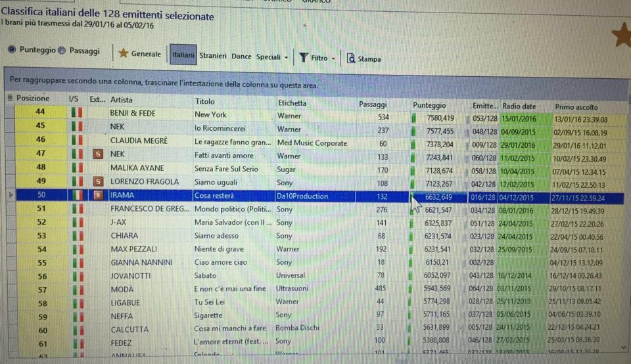Click the Italian flag in Benji & Fede row
Screen dimensions: 631x364
point(76,113)
